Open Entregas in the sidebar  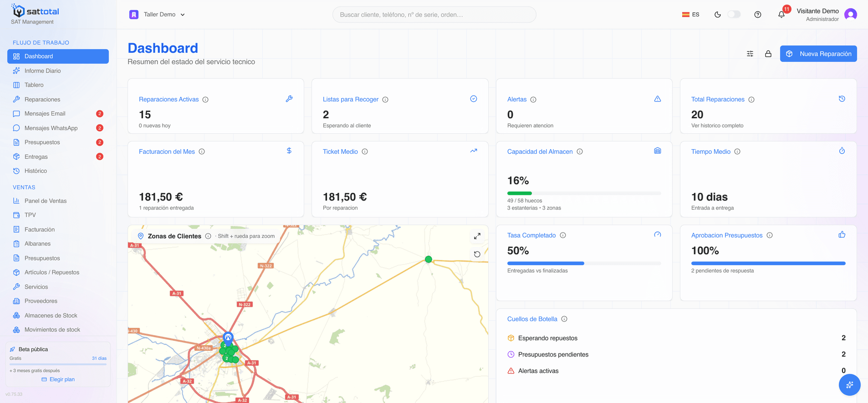(58, 156)
